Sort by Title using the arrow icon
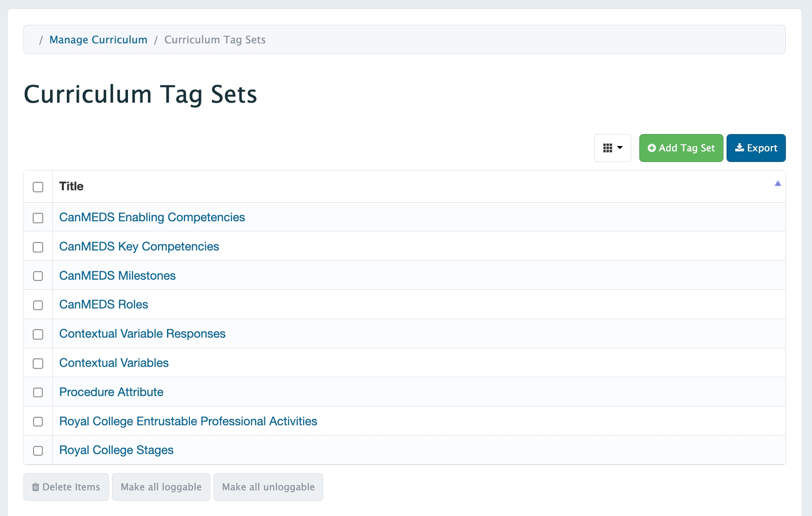This screenshot has width=812, height=516. click(777, 184)
